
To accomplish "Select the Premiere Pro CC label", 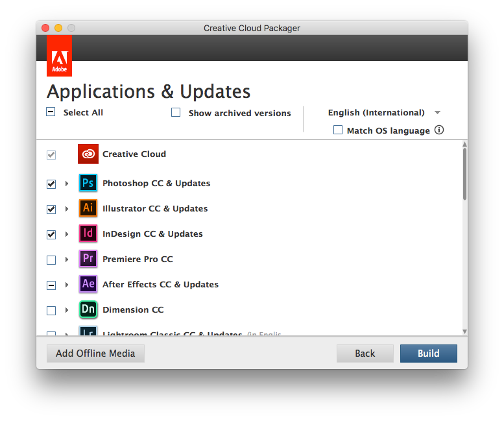I will (x=138, y=259).
